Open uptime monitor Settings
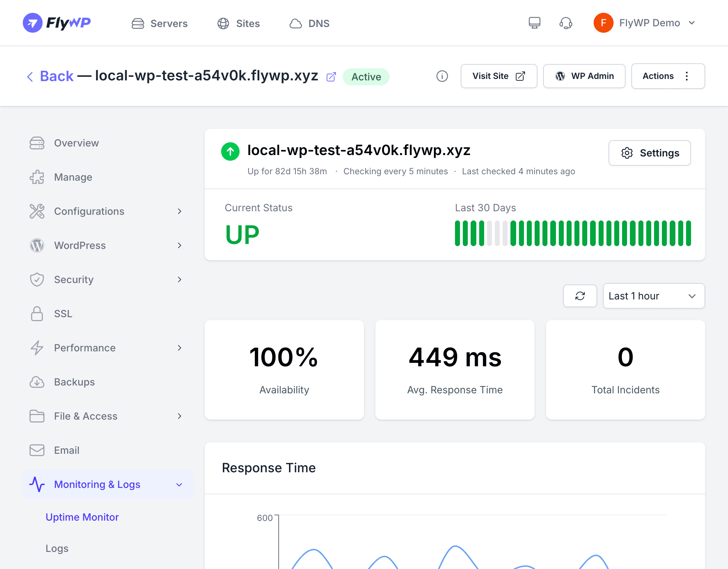728x569 pixels. (x=649, y=153)
